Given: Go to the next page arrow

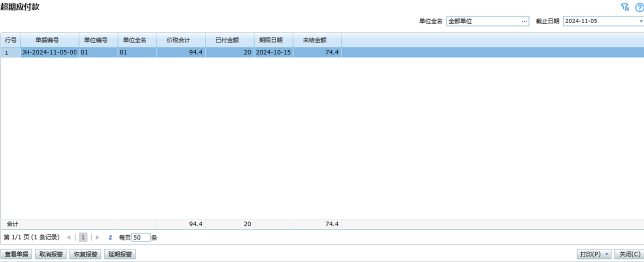Looking at the screenshot, I should (97, 237).
